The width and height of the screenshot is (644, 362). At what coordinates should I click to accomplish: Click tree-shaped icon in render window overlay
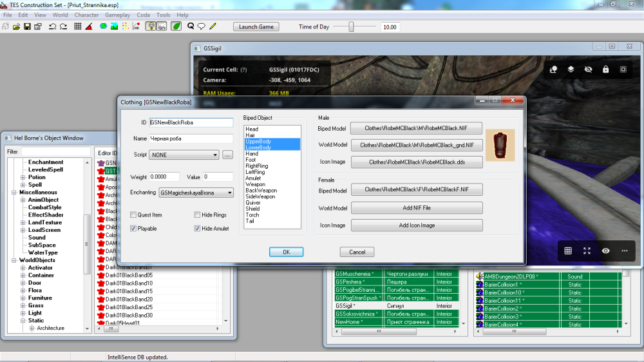[x=553, y=70]
